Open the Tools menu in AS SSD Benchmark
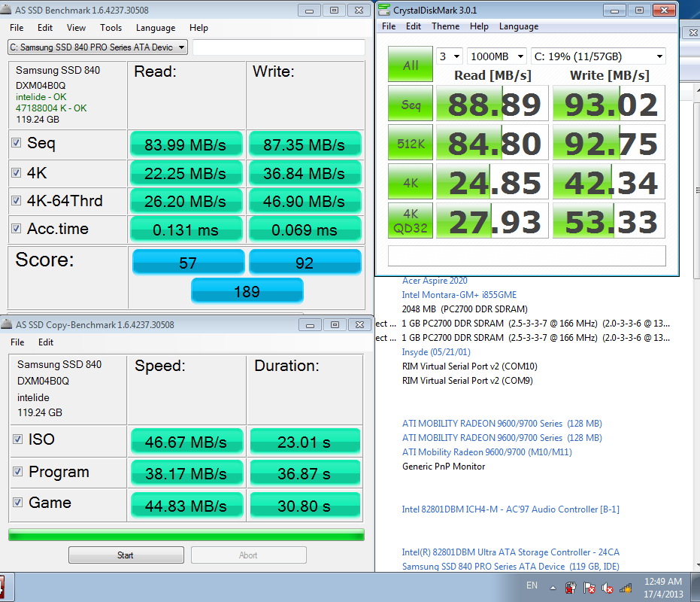The width and height of the screenshot is (700, 602). (x=111, y=28)
